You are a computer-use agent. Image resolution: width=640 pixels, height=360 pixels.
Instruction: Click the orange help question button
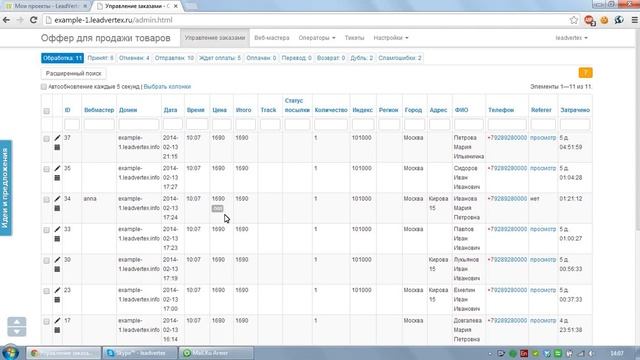click(x=585, y=73)
